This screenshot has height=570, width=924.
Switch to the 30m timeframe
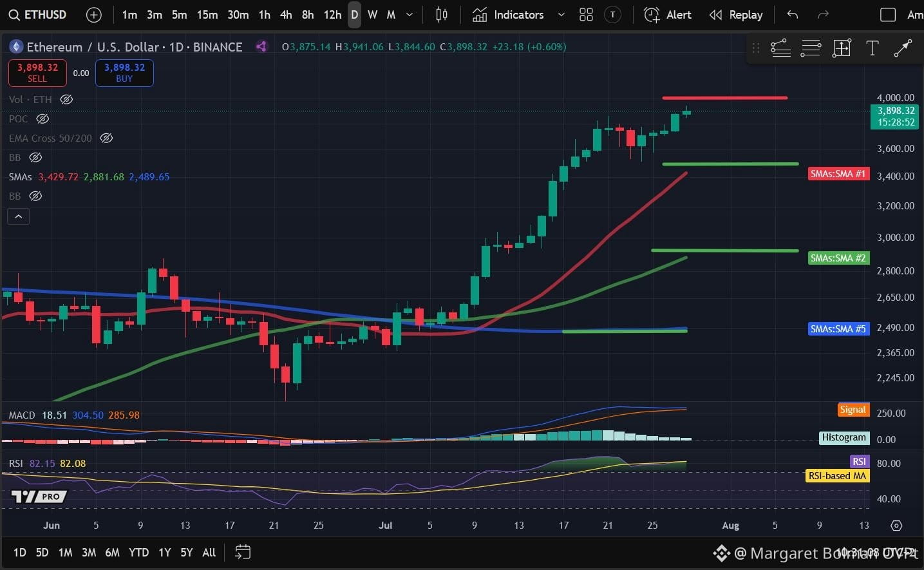[238, 15]
